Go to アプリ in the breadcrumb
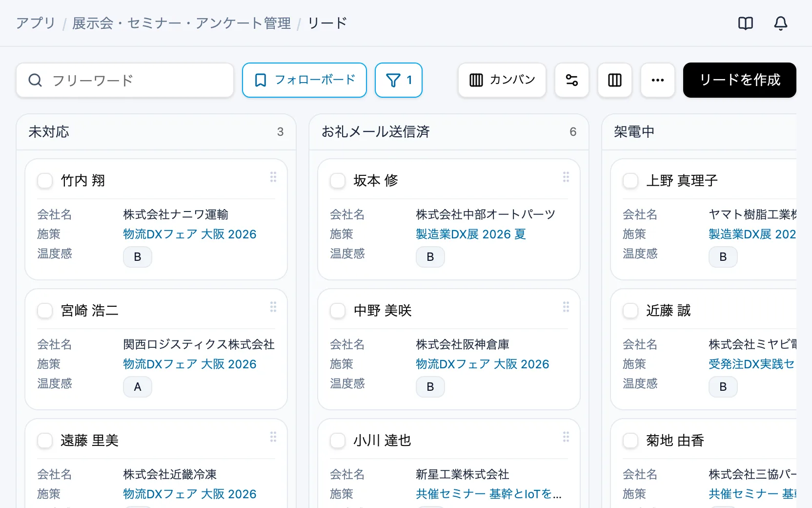Viewport: 812px width, 508px height. (x=36, y=23)
